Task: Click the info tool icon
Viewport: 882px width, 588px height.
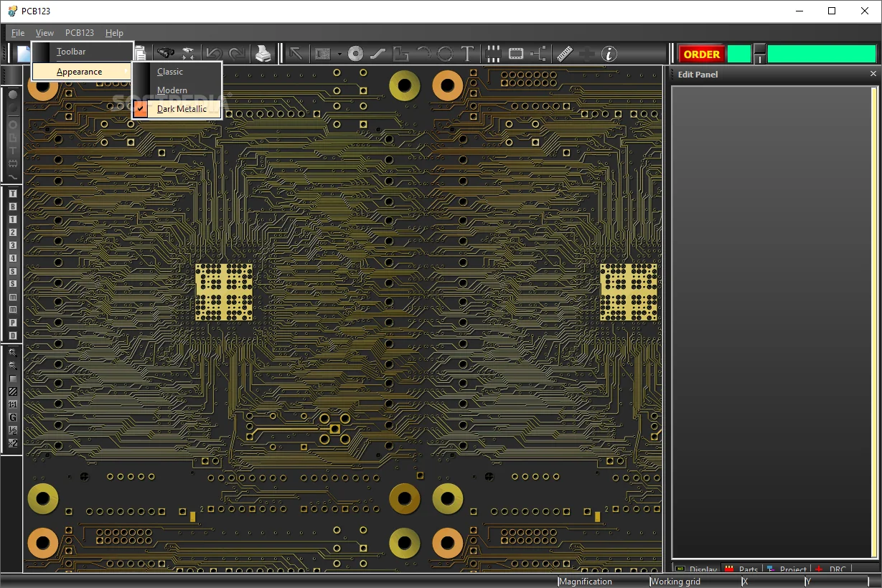Action: click(608, 52)
